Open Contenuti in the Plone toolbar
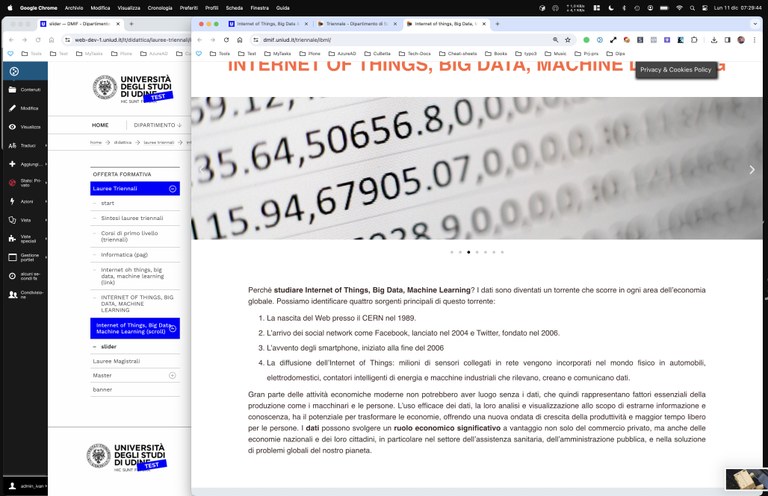Viewport: 768px width, 496px height. point(25,90)
